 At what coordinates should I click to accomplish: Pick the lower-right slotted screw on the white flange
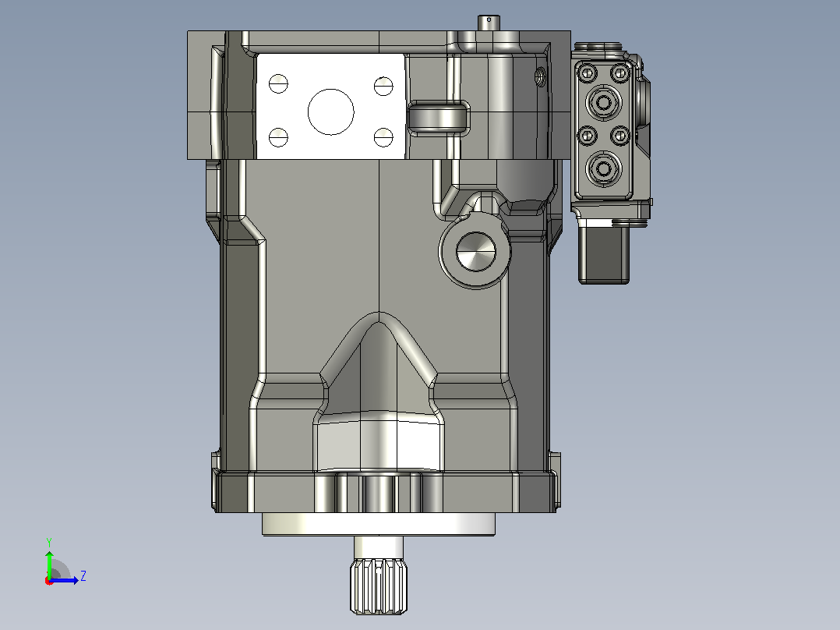coord(383,137)
